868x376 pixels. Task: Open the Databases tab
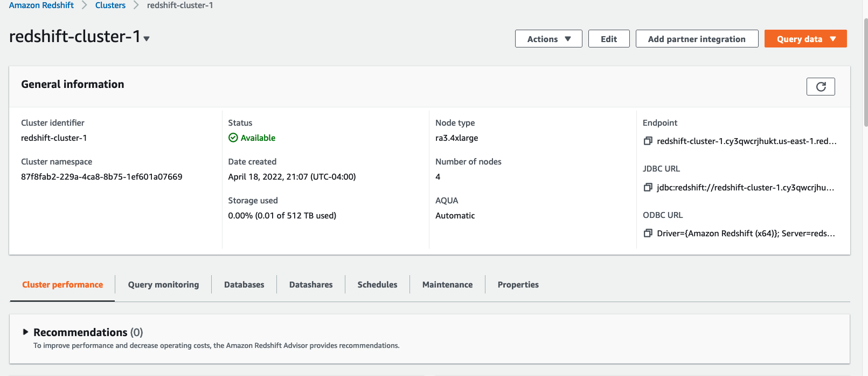244,284
